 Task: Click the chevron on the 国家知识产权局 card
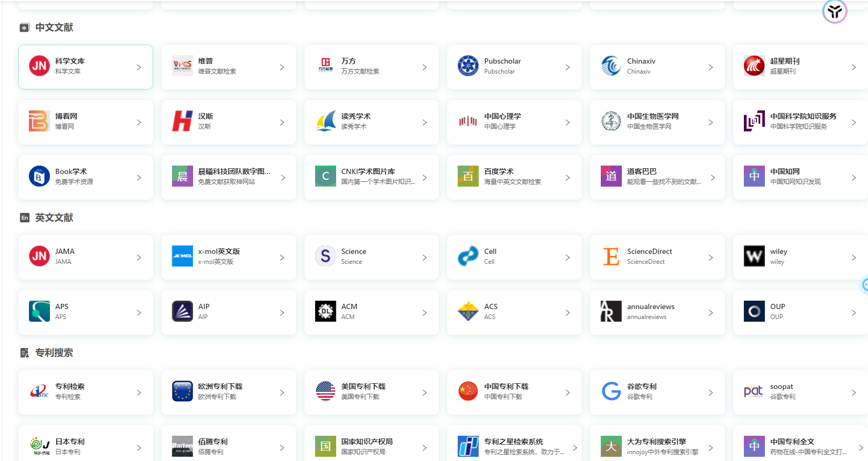(x=425, y=448)
